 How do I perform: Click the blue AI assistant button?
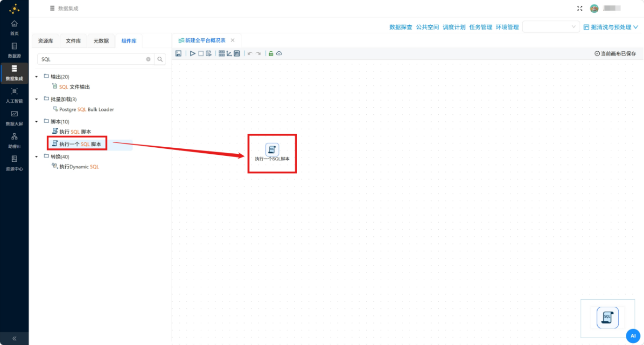pos(633,336)
